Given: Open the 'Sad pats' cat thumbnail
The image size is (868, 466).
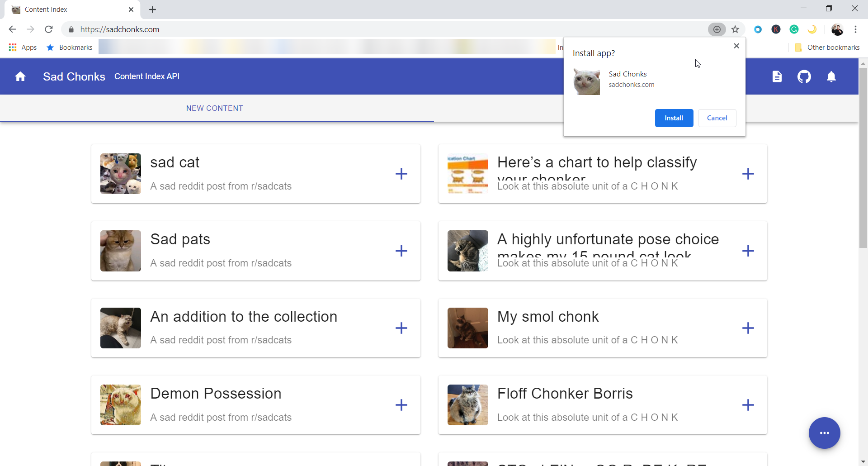Looking at the screenshot, I should (121, 251).
